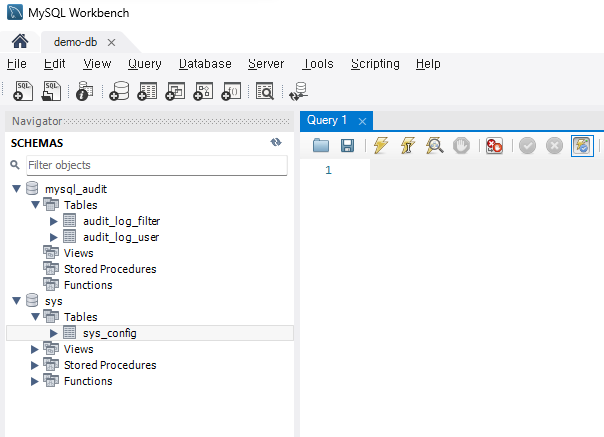This screenshot has width=604, height=437.
Task: Expand the audit_log_user table
Action: [x=54, y=237]
